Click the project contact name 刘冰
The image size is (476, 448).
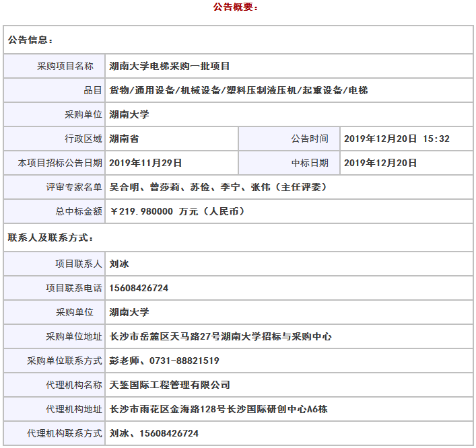pos(119,264)
